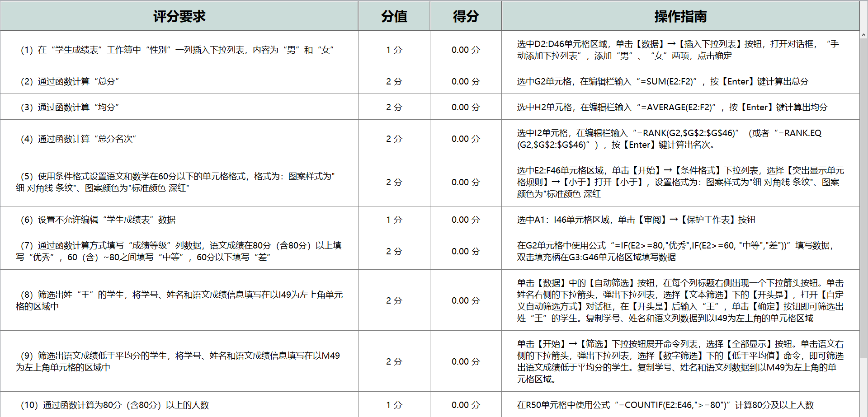Select requirement (1) about 性别 dropdown list
The width and height of the screenshot is (868, 417).
(x=177, y=50)
